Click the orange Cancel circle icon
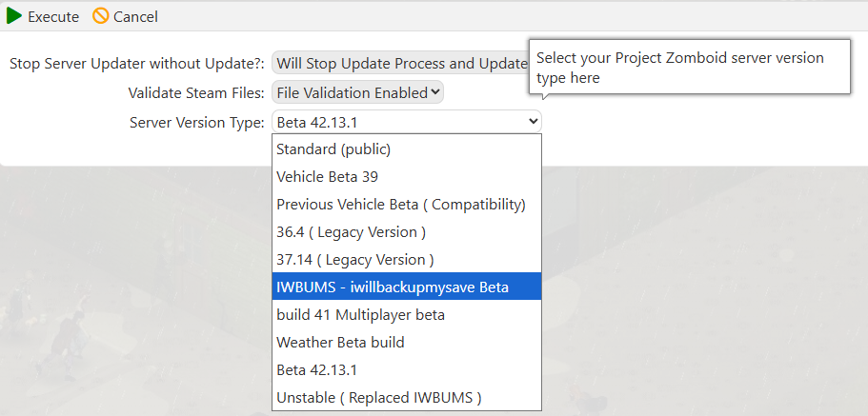This screenshot has height=416, width=868. [x=100, y=16]
